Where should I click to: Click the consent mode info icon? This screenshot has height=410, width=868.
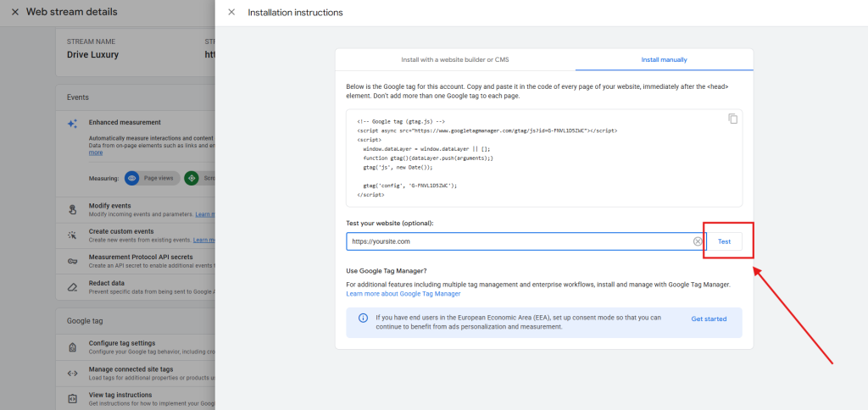pyautogui.click(x=363, y=319)
